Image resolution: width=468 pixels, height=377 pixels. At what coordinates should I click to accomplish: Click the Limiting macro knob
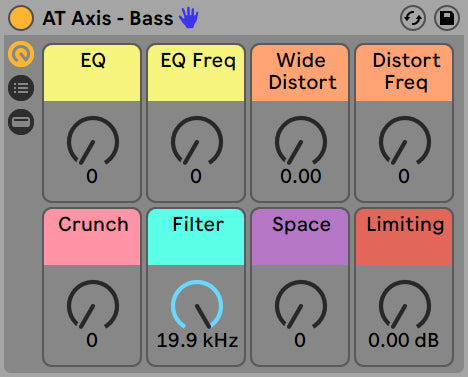(x=405, y=305)
